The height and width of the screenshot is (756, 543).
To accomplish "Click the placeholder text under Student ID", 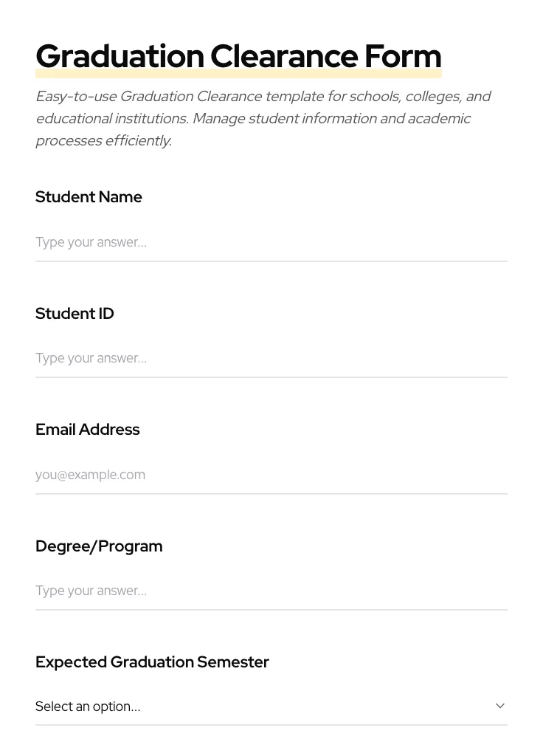I will coord(91,358).
